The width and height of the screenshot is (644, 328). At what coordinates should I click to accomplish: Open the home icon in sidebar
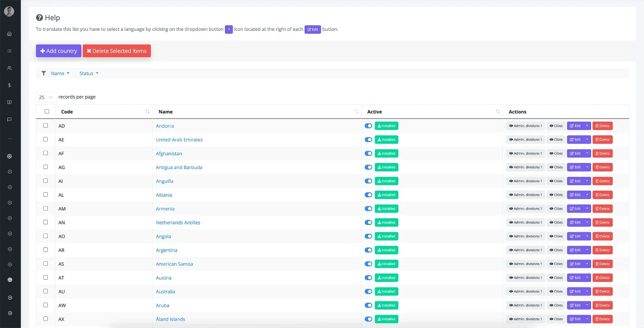pos(10,34)
